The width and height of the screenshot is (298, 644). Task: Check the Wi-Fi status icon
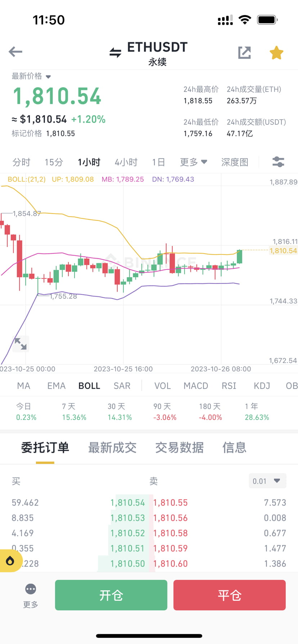coord(245,20)
